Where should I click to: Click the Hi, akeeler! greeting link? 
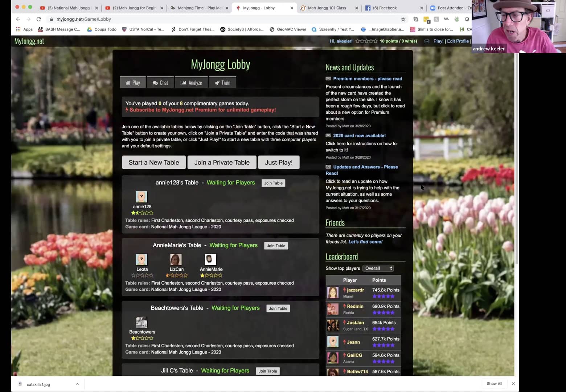[341, 41]
